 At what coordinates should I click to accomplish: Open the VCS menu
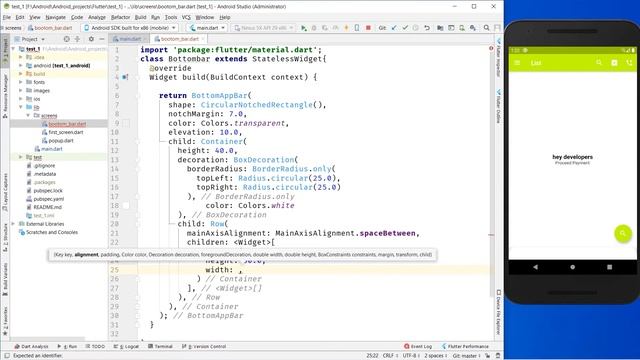186,17
